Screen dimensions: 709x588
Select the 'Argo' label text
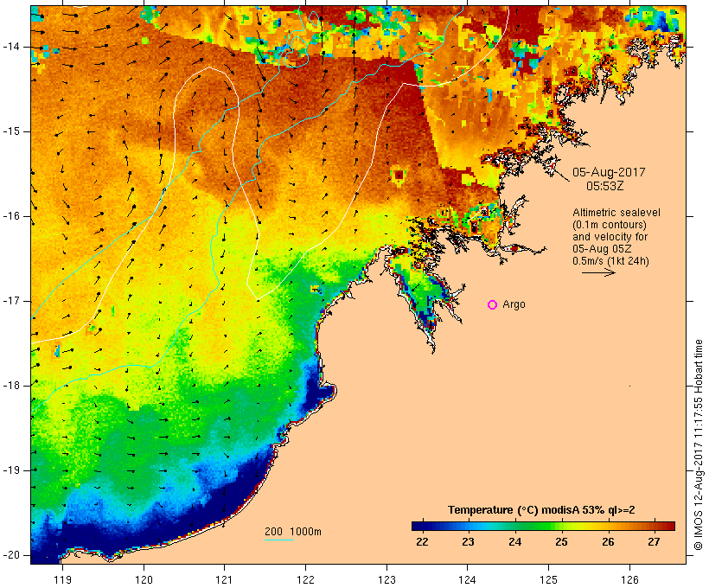click(x=514, y=304)
